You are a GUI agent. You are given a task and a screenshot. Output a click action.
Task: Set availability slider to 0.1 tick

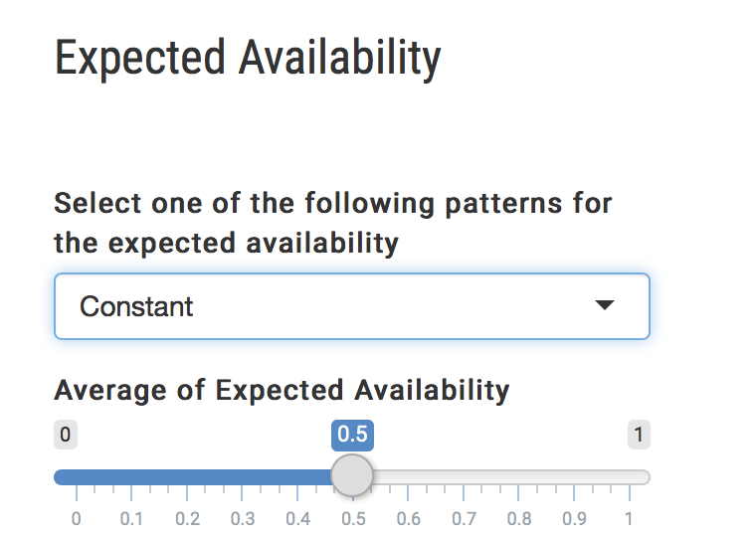coord(131,518)
